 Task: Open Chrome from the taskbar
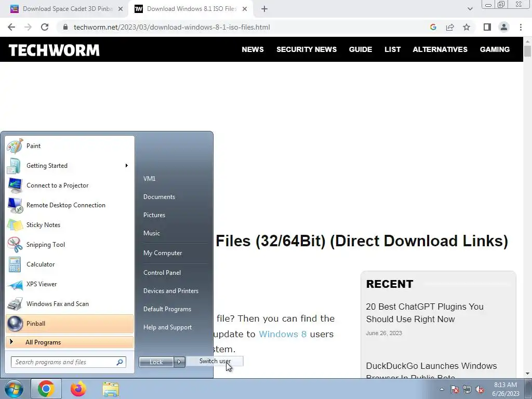[46, 389]
